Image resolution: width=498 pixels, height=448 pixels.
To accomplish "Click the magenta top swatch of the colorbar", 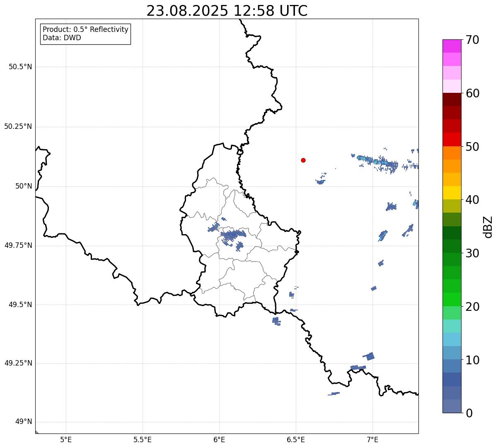I will coord(452,46).
